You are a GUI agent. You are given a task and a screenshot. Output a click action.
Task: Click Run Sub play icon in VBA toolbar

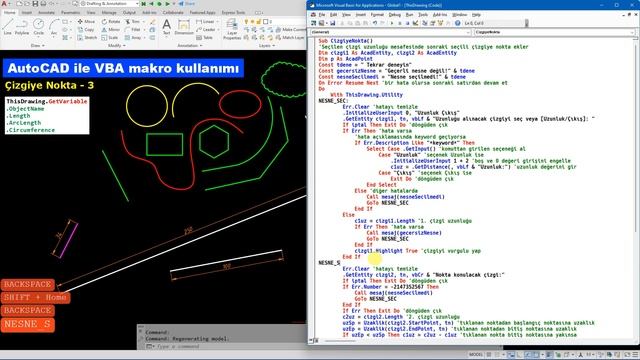392,23
